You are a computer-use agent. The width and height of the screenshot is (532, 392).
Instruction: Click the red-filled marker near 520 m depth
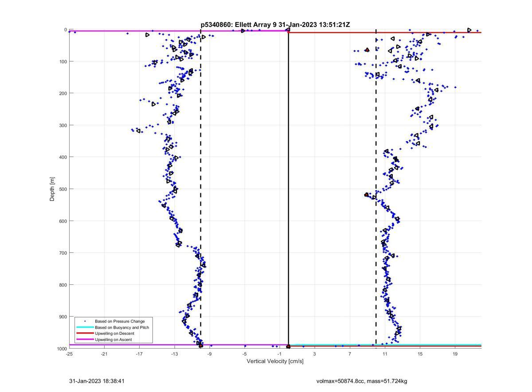click(x=366, y=195)
